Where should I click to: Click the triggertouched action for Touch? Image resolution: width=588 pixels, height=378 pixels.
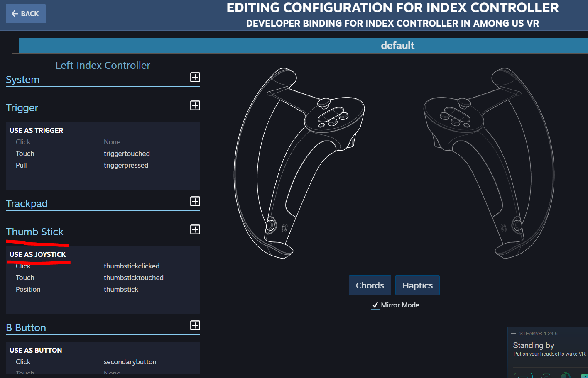click(127, 154)
